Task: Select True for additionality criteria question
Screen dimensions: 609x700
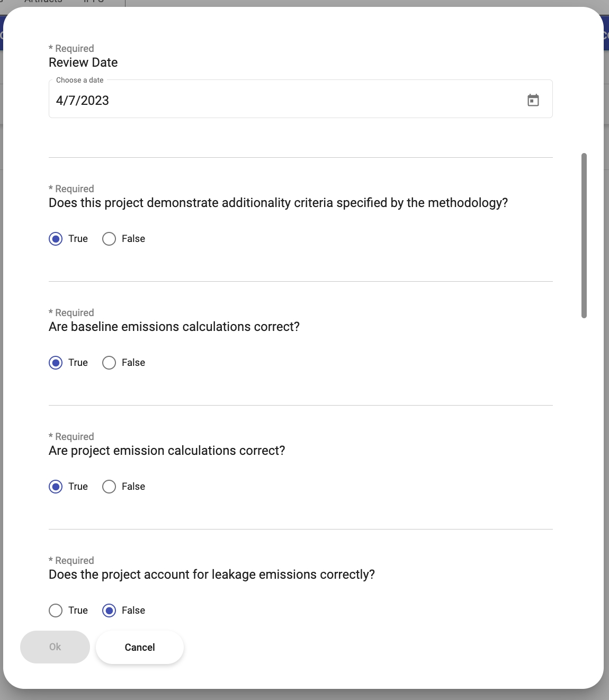Action: (x=56, y=239)
